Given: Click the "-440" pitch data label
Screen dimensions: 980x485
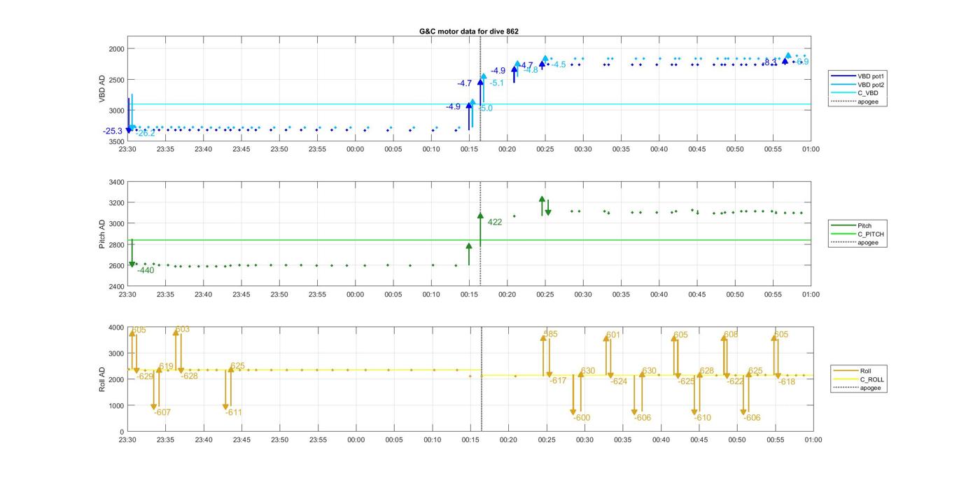Looking at the screenshot, I should (x=146, y=270).
